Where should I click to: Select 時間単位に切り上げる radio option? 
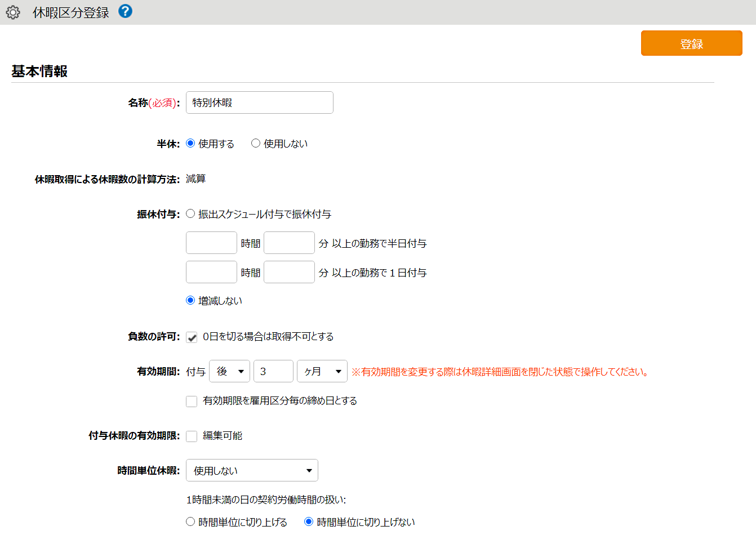(190, 521)
